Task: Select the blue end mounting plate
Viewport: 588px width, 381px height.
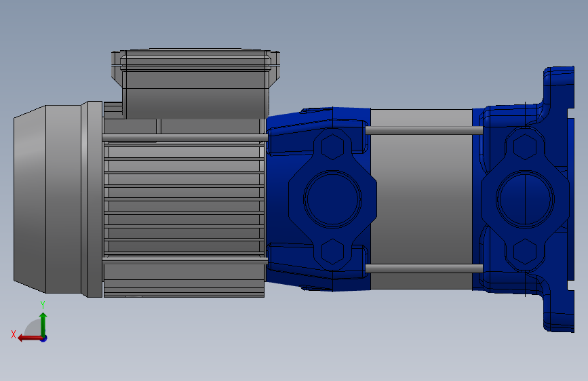Action: point(560,199)
